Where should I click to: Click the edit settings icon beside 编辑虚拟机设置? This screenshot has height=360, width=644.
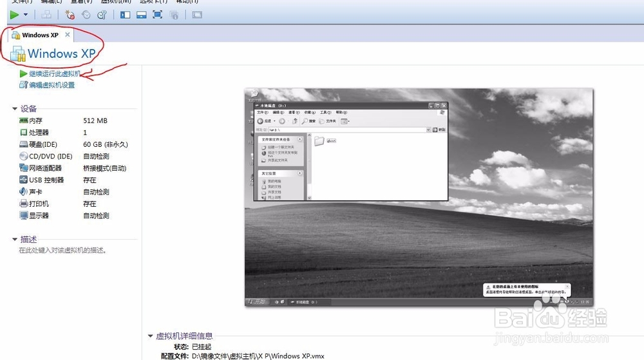pyautogui.click(x=23, y=85)
